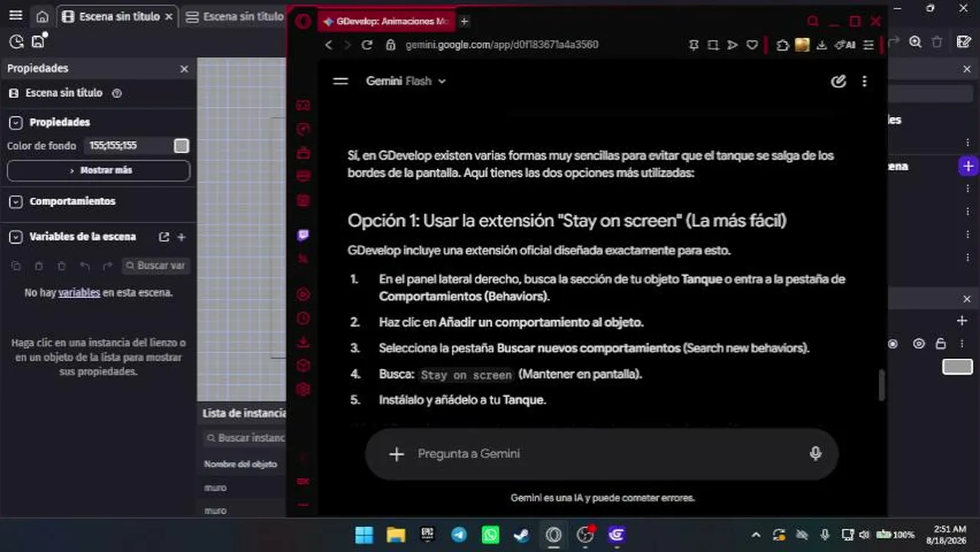Open Windows Start menu
This screenshot has width=980, height=552.
click(x=364, y=535)
